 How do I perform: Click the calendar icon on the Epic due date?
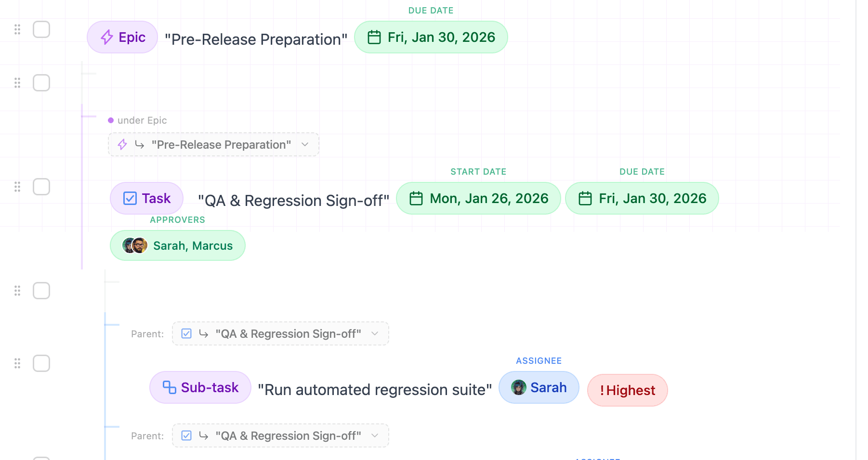point(374,37)
